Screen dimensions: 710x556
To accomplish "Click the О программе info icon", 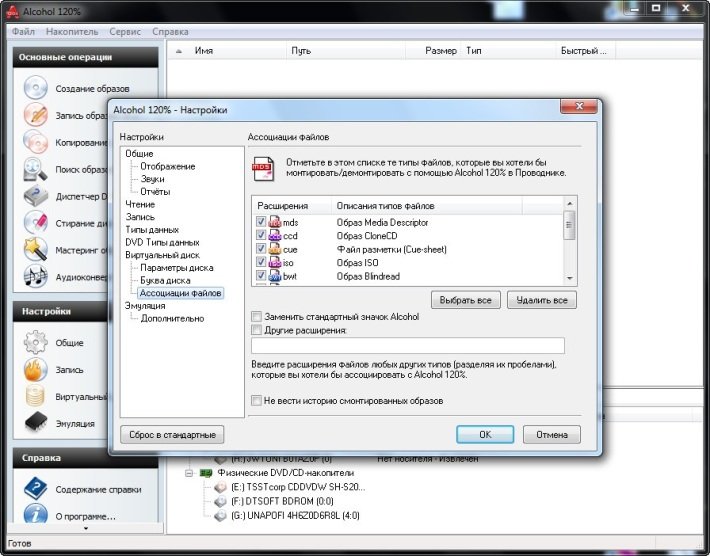I will click(x=36, y=516).
